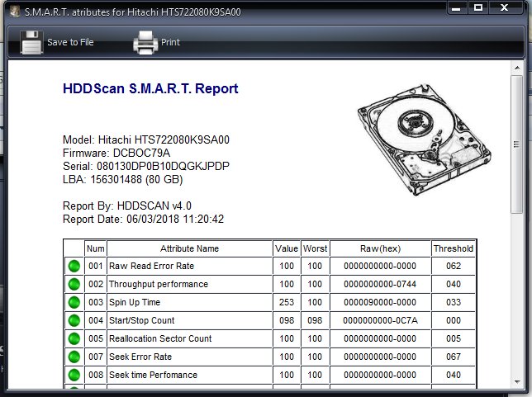This screenshot has height=397, width=532.
Task: Click the Save to File floppy icon
Action: (x=31, y=42)
